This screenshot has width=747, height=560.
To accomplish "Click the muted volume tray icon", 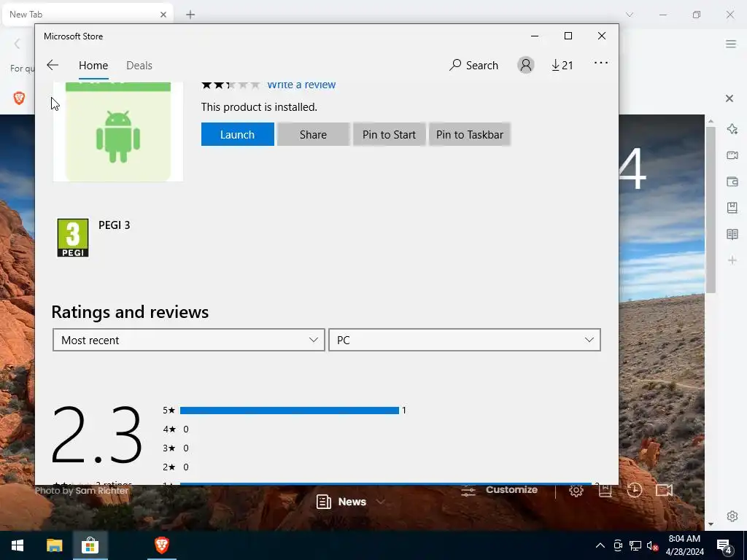I will [652, 545].
